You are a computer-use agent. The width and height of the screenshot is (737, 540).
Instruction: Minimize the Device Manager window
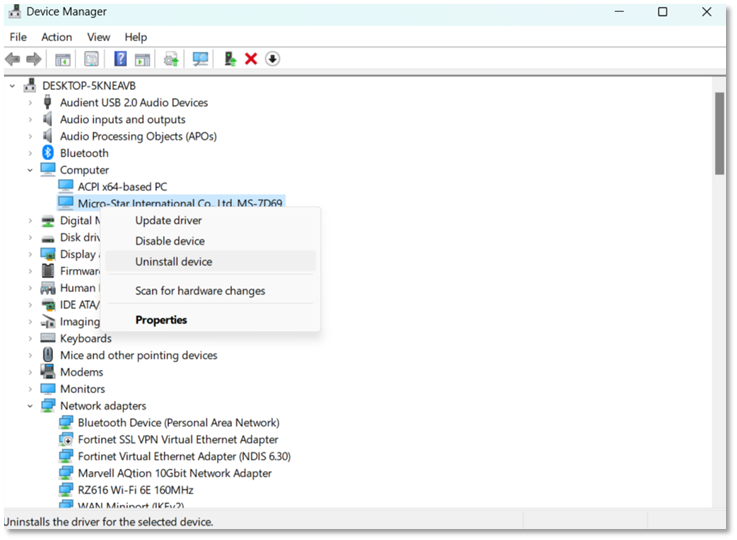(x=619, y=11)
